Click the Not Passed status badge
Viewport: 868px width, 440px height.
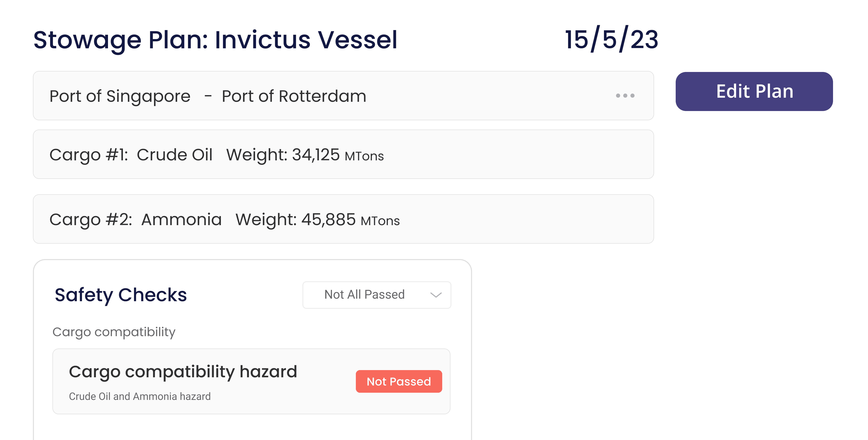tap(399, 381)
